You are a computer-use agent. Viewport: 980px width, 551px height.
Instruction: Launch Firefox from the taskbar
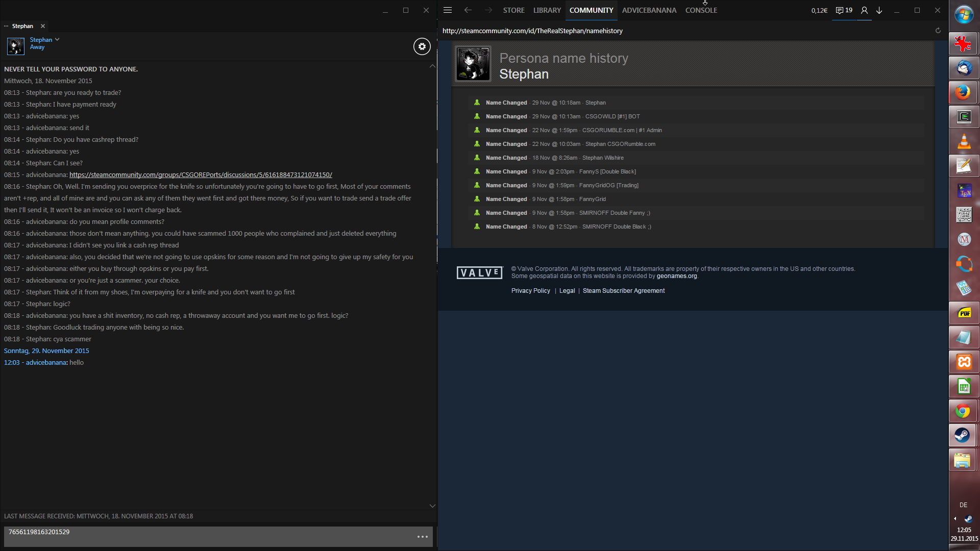pyautogui.click(x=963, y=92)
